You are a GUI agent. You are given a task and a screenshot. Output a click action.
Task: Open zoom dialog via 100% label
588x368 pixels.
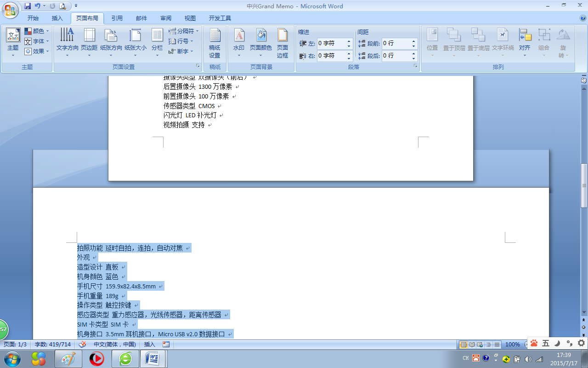click(513, 345)
